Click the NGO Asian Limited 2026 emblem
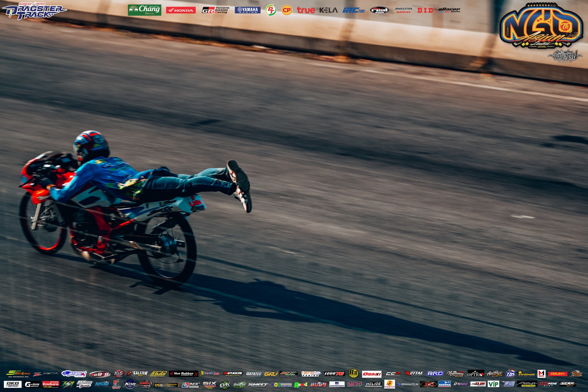 pos(541,26)
